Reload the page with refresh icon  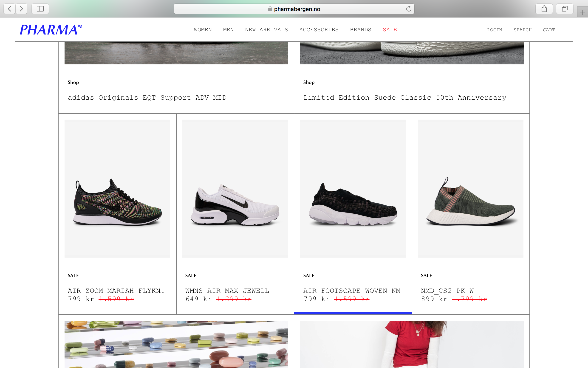point(409,9)
